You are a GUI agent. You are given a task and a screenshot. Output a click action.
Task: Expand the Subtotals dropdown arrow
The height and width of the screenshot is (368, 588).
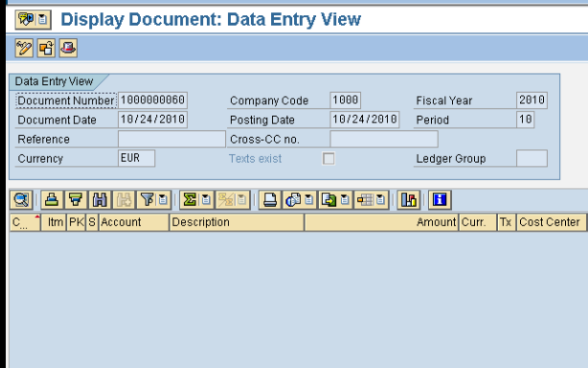242,199
